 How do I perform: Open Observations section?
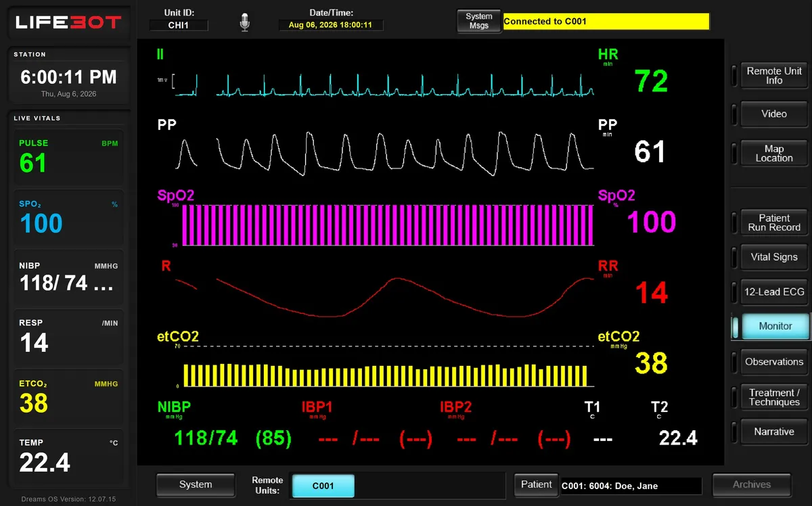774,362
